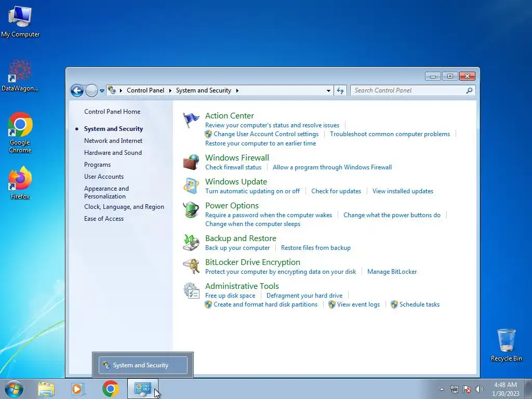
Task: Click the Power Options battery icon
Action: (x=191, y=210)
